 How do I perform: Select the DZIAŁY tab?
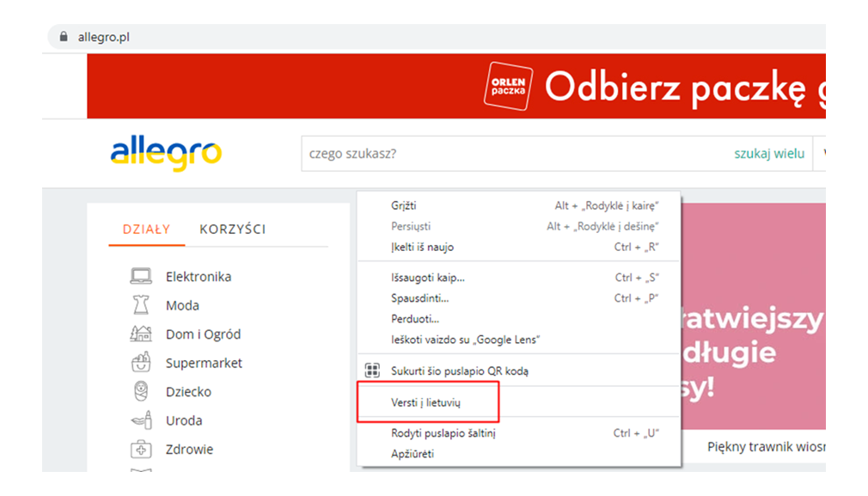click(146, 230)
